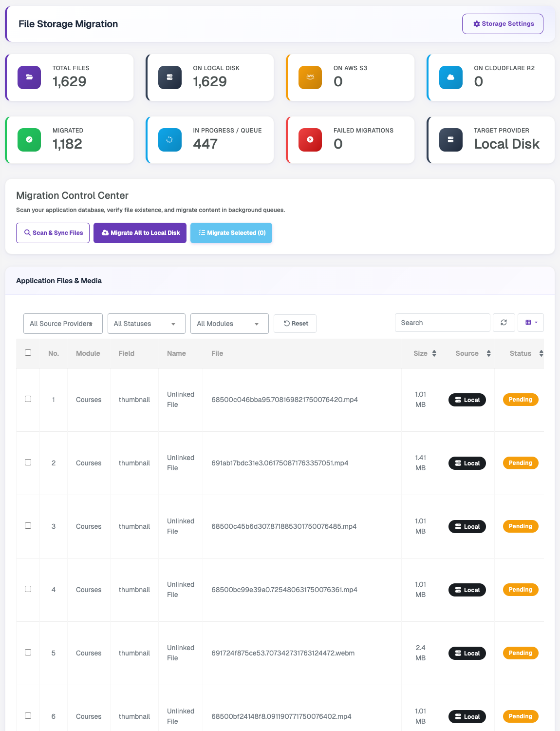
Task: Open the All Modules dropdown
Action: 229,324
